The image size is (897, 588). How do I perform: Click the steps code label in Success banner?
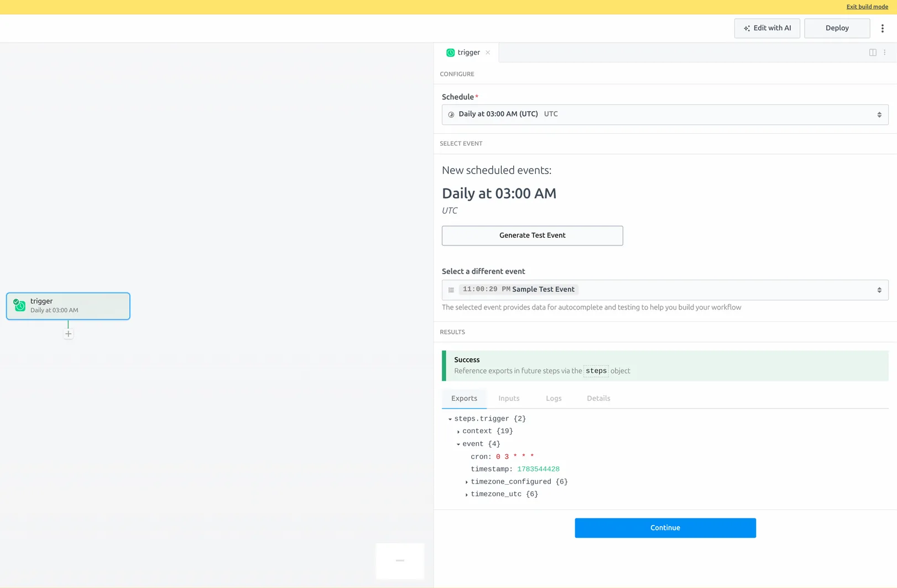tap(596, 371)
